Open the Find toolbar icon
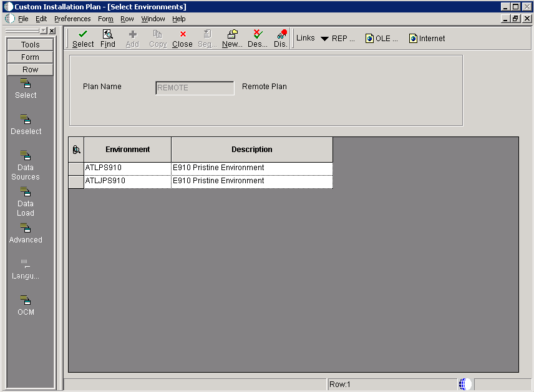The image size is (534, 392). point(108,39)
